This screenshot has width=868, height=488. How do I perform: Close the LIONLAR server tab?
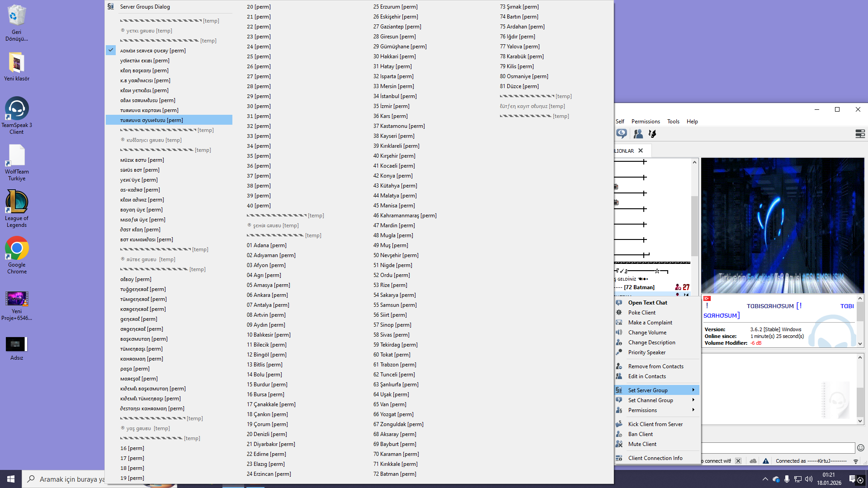[x=641, y=150]
